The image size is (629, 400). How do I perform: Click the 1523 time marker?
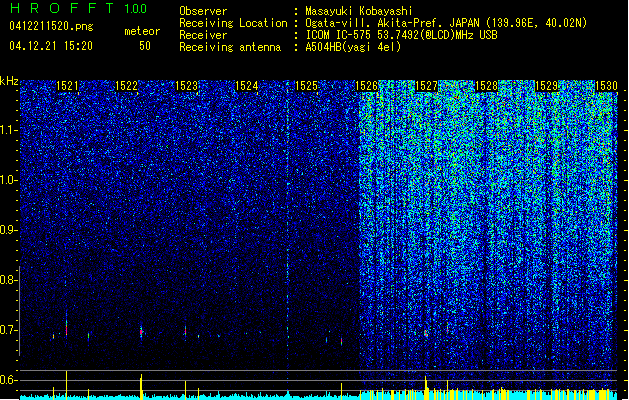[x=187, y=86]
